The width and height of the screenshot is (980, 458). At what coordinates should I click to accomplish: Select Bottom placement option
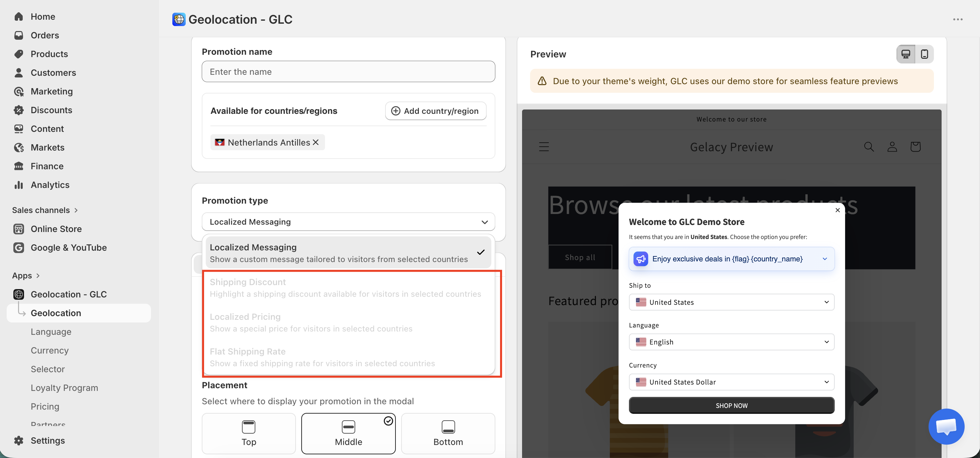coord(448,433)
